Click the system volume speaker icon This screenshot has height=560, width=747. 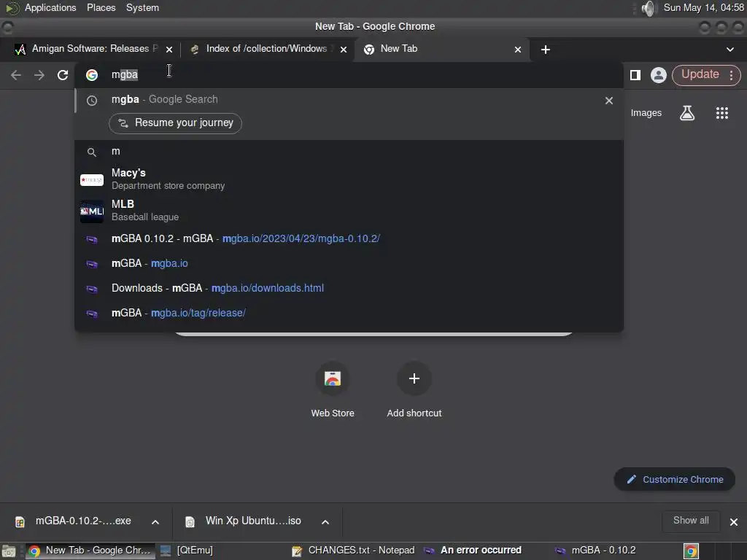click(649, 8)
